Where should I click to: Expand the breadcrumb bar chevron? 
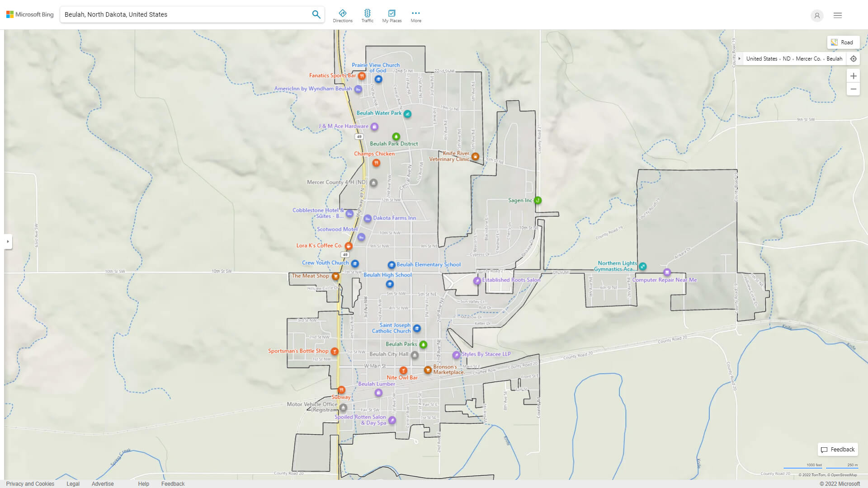(739, 58)
